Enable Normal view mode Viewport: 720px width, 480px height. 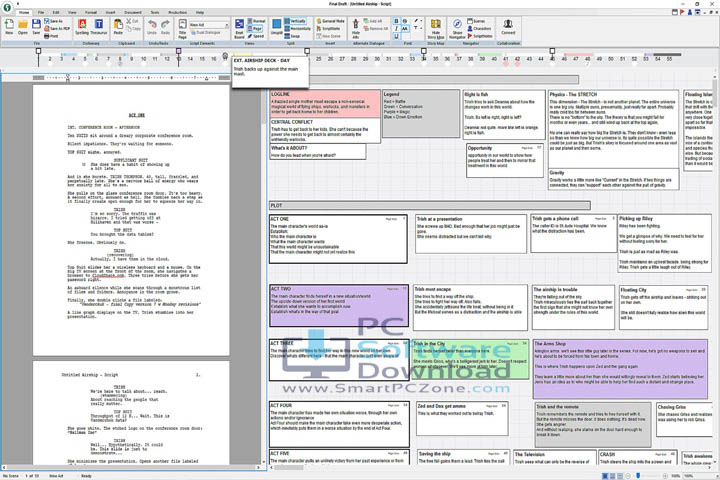point(257,21)
